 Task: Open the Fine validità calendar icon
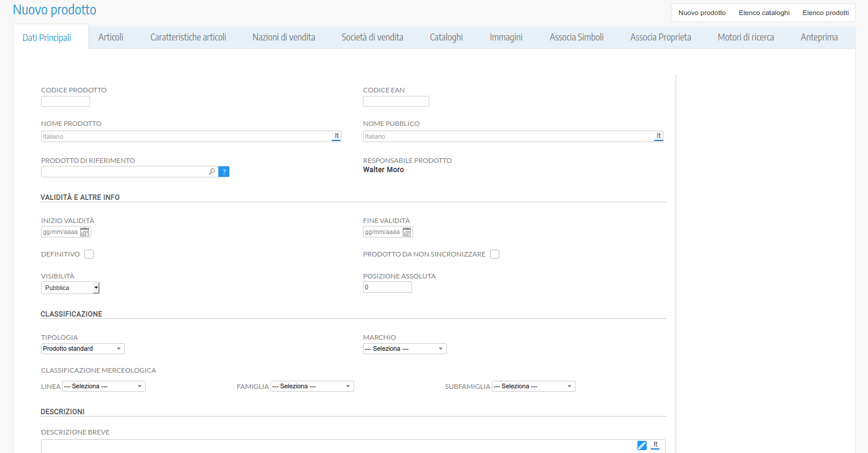[x=407, y=232]
